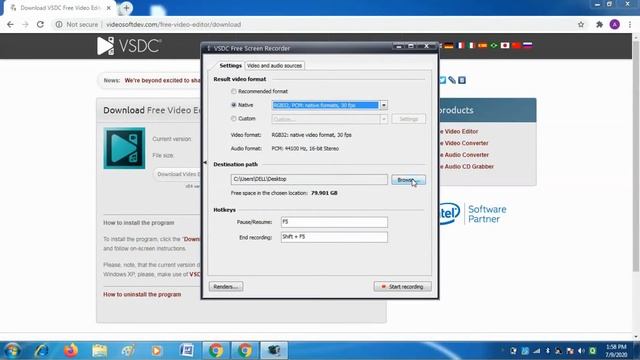This screenshot has width=640, height=360.
Task: Open the Chrome extensions puzzle icon
Action: click(x=599, y=24)
